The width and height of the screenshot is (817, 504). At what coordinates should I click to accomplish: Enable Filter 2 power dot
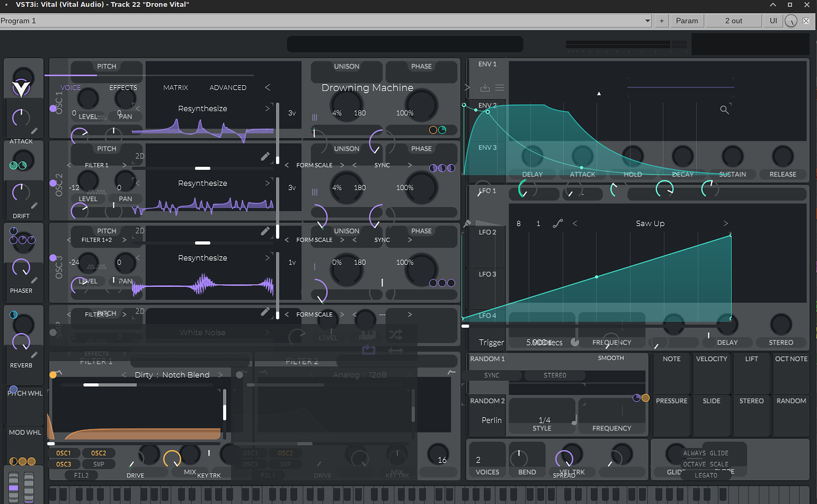(239, 374)
